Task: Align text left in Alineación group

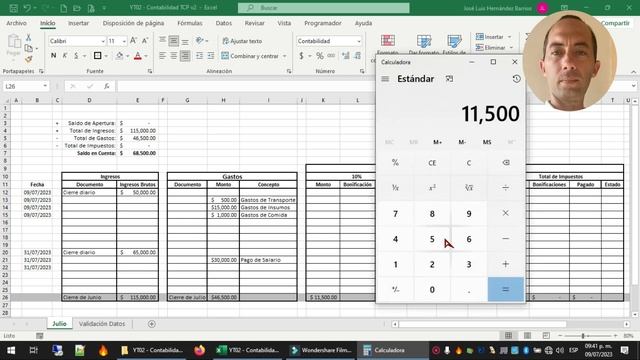Action: coord(162,56)
